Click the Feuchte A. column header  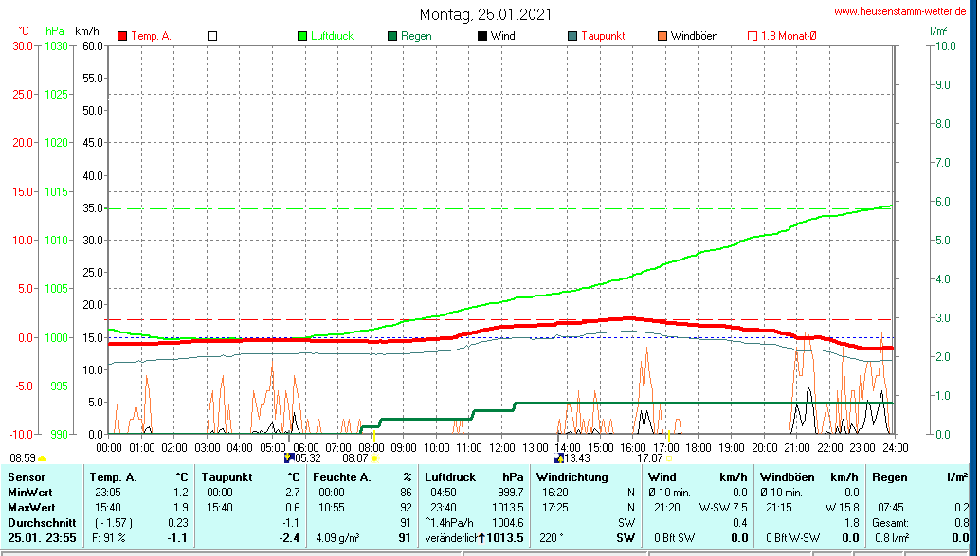point(342,476)
